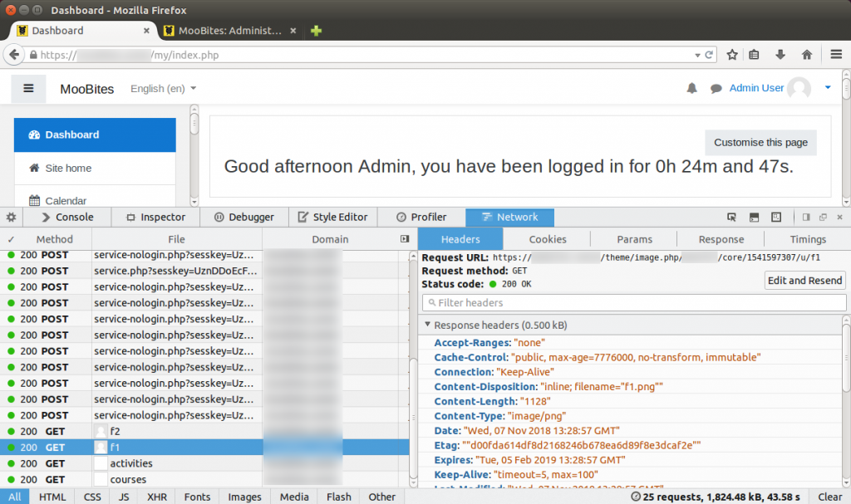The height and width of the screenshot is (504, 851).
Task: Expand the user menu caret
Action: 828,87
